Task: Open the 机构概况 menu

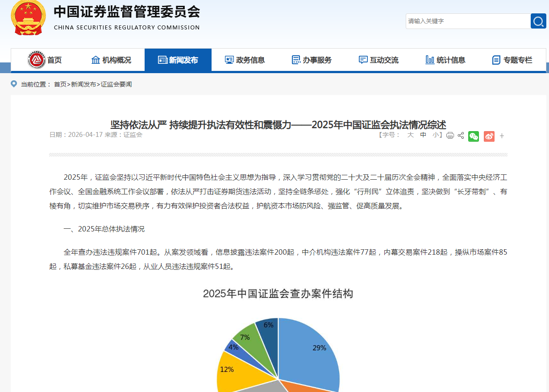Action: 111,60
